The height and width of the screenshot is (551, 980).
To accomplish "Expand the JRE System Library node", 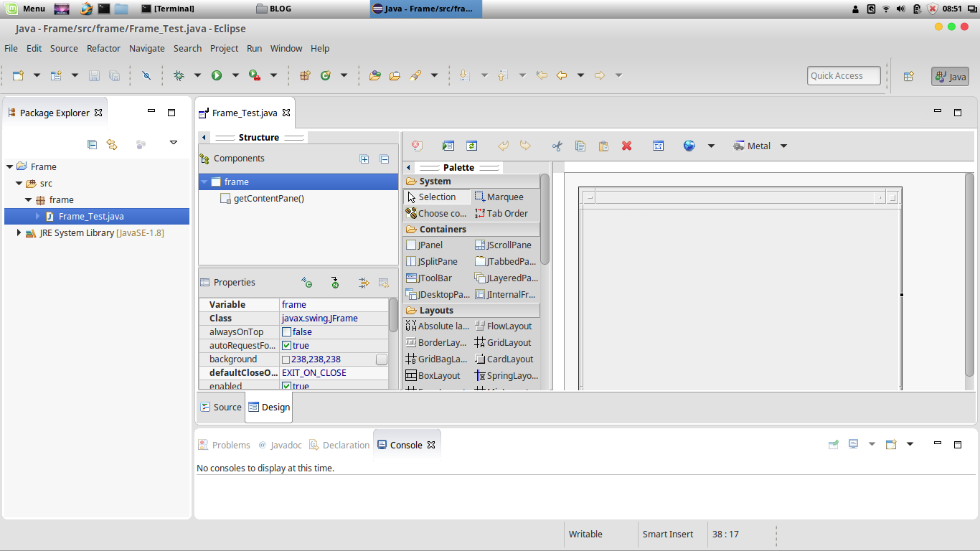I will click(x=19, y=232).
